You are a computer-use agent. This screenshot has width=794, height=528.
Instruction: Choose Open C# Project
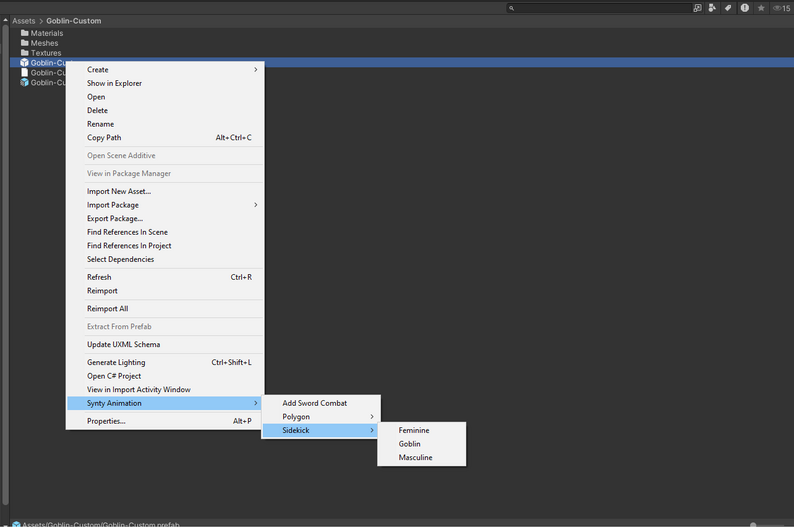coord(165,376)
